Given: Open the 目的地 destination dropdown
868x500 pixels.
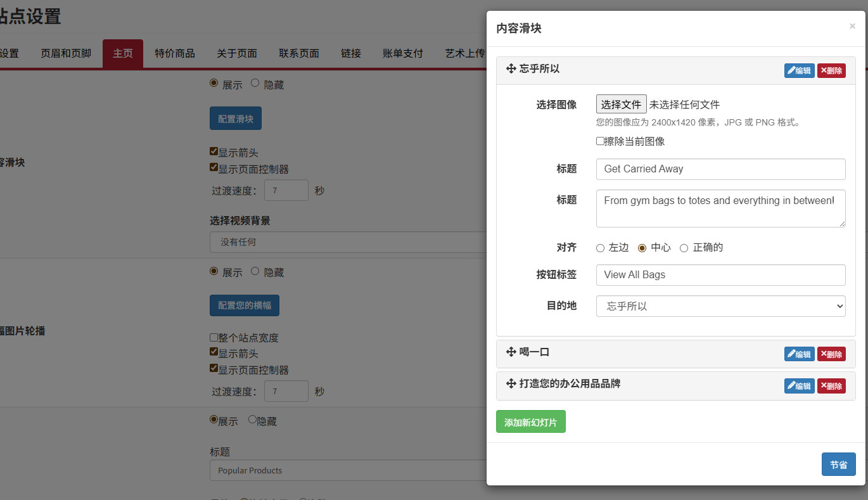Looking at the screenshot, I should 720,306.
